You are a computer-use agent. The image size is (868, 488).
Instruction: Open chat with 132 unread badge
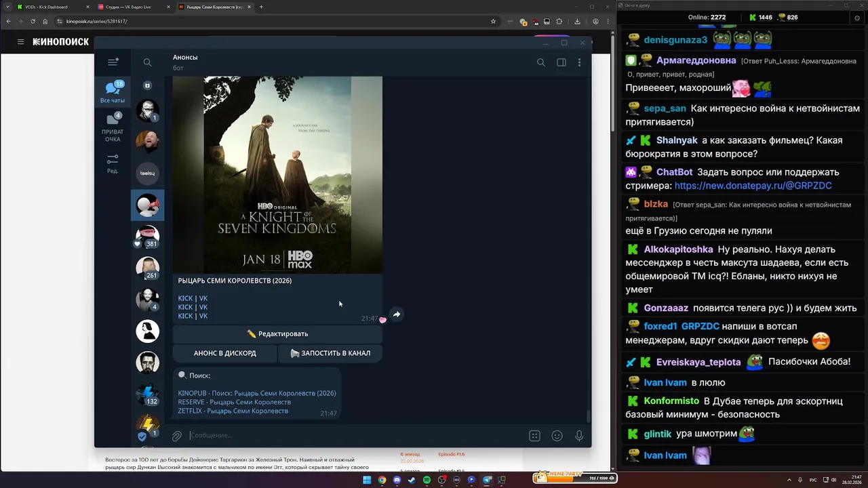(148, 394)
